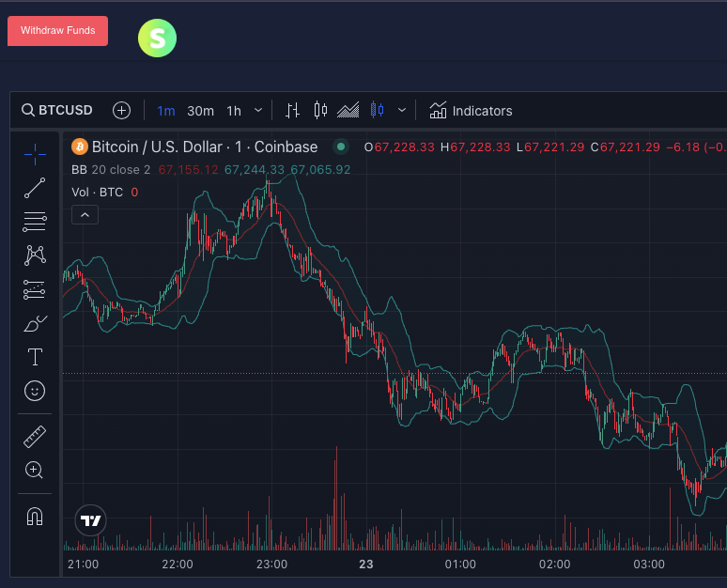Open the Indicators menu

coord(471,111)
